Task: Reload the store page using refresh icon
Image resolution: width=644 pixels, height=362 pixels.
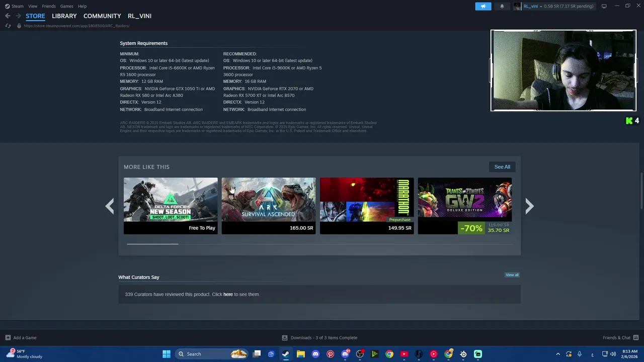Action: tap(8, 26)
